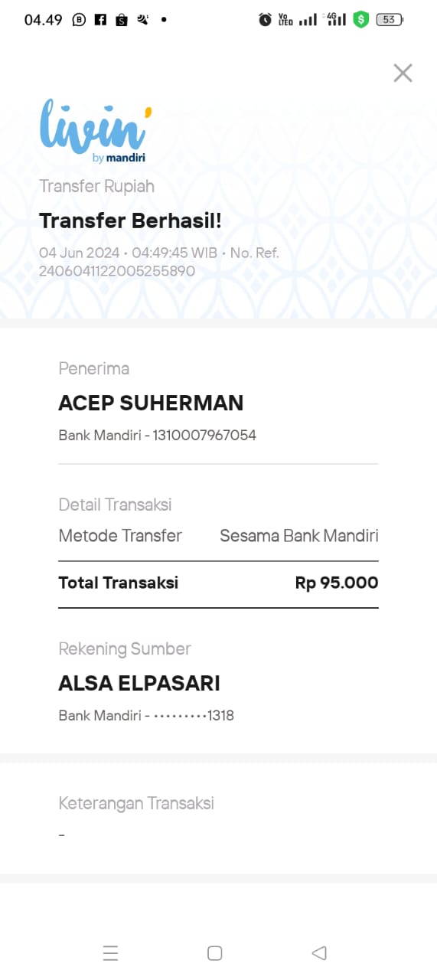This screenshot has height=980, width=437.
Task: Tap the Keterangan Transaksi section
Action: pyautogui.click(x=218, y=818)
